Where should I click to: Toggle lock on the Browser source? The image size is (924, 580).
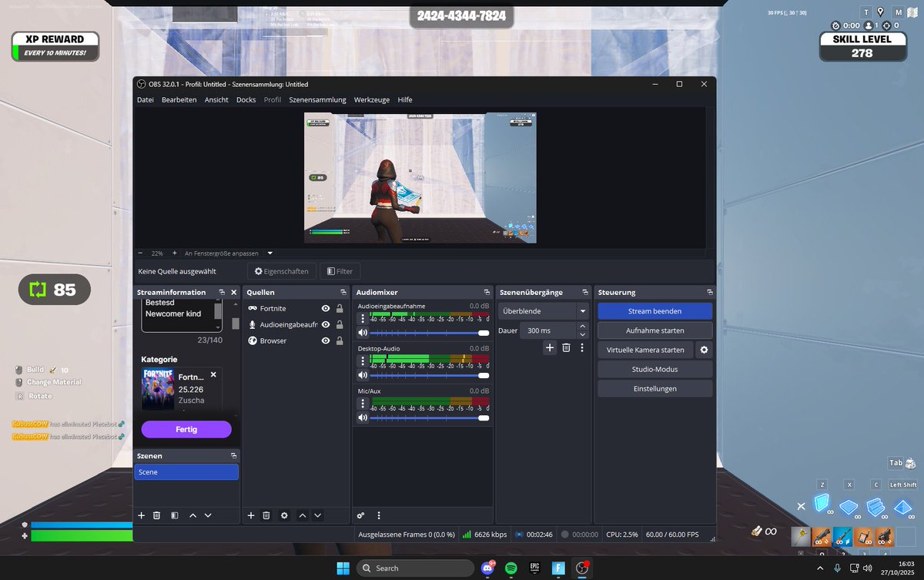(x=340, y=340)
